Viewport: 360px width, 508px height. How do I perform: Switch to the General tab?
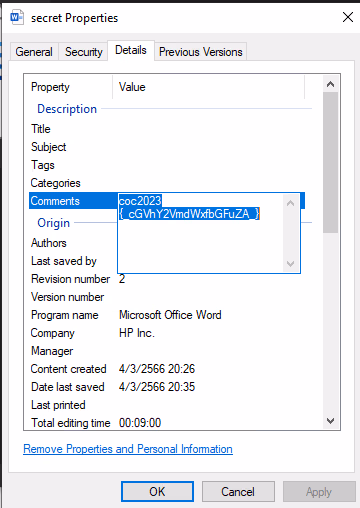[x=34, y=52]
